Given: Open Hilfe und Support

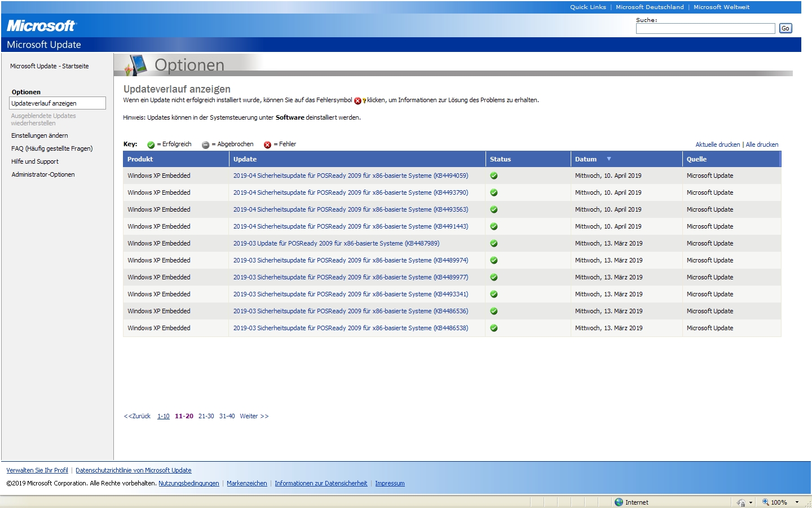Looking at the screenshot, I should [x=35, y=161].
